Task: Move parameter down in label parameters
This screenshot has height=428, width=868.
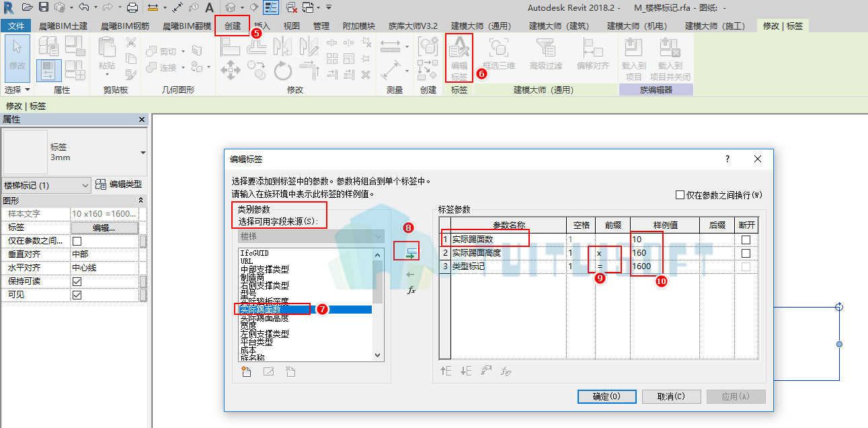Action: (x=467, y=371)
